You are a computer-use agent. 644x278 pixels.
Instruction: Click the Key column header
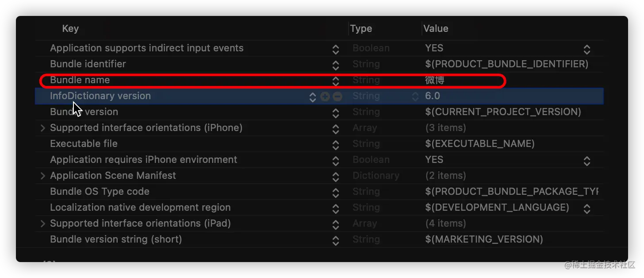tap(70, 29)
